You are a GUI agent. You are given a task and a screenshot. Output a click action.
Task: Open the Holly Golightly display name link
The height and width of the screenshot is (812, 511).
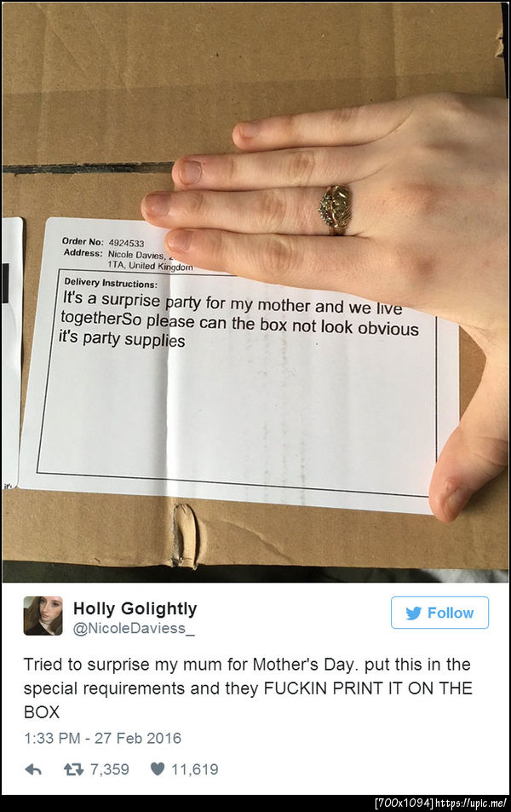click(x=135, y=608)
